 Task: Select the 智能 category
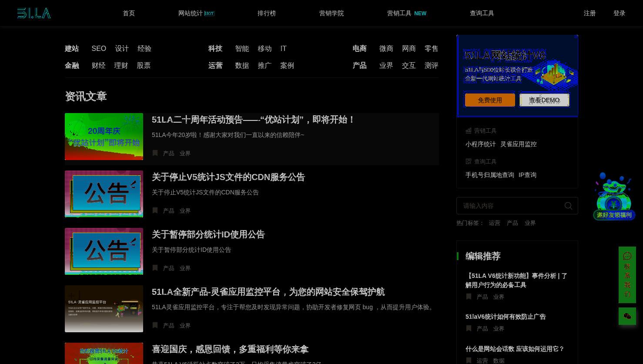242,49
